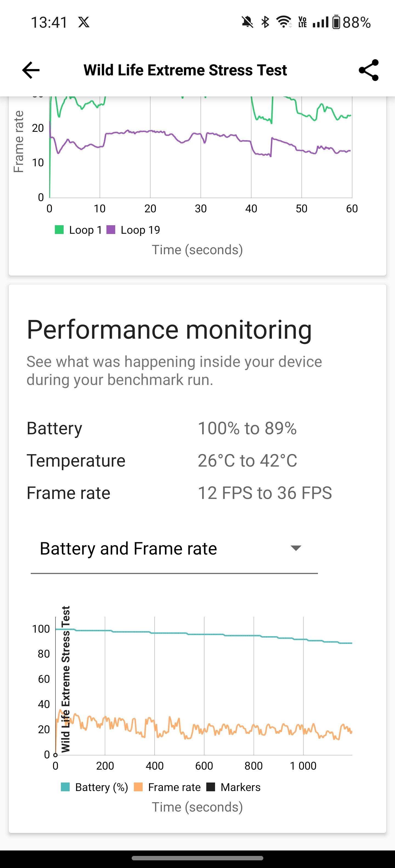Toggle the Loop 1 legend series
This screenshot has width=395, height=868.
point(78,230)
